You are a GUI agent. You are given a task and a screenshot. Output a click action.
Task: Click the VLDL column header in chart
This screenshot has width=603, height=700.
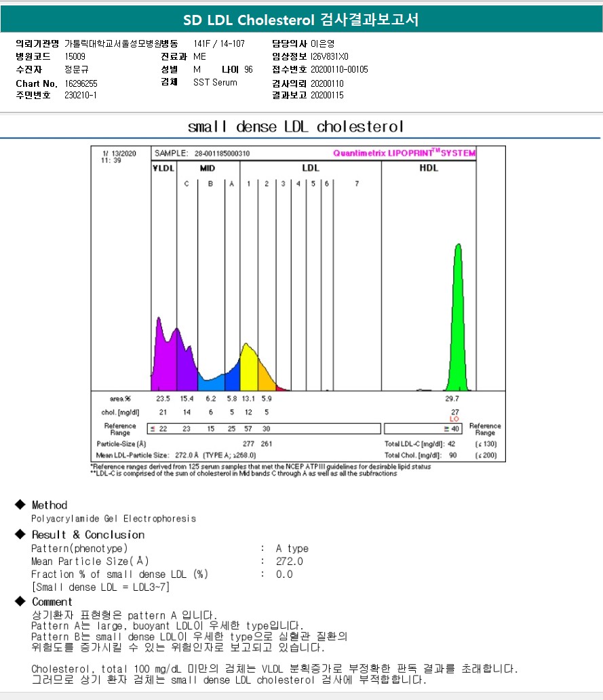pyautogui.click(x=163, y=168)
